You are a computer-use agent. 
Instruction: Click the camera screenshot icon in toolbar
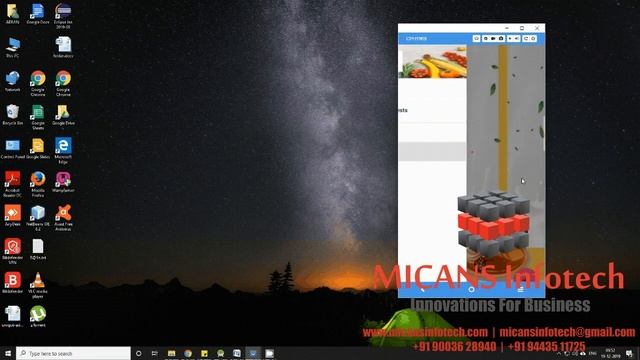[501, 38]
